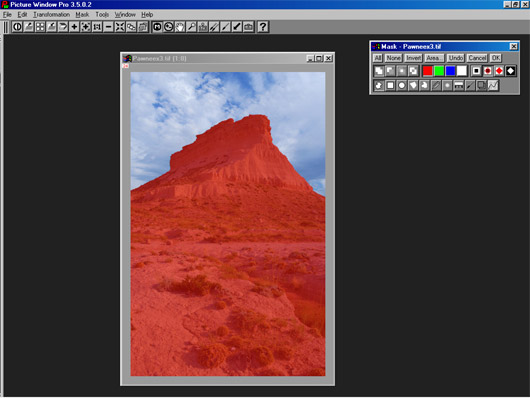
Task: Select the mask gradient bar tool
Action: (459, 86)
